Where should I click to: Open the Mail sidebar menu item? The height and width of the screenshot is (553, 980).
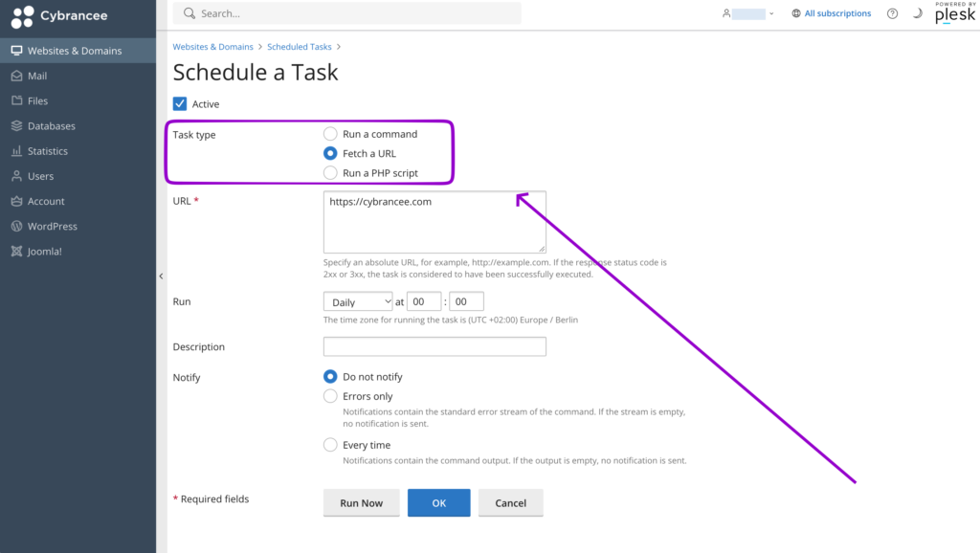(78, 76)
